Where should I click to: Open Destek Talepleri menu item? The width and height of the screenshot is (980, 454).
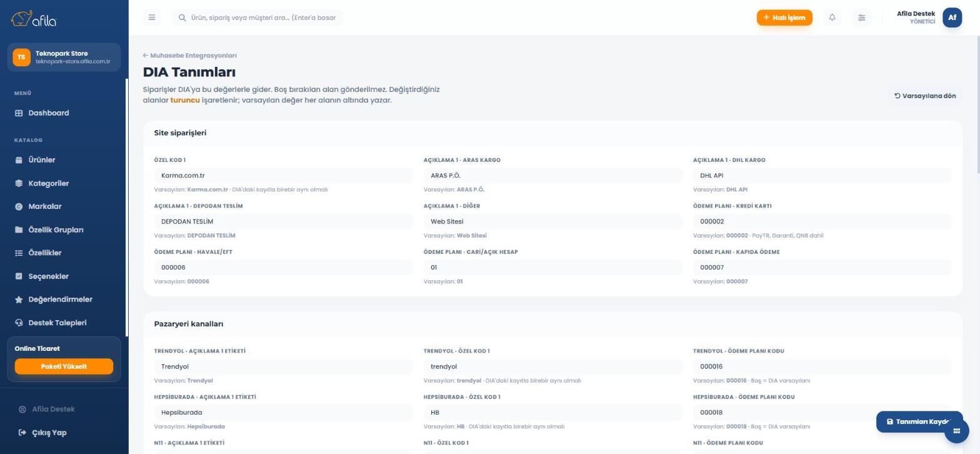coord(63,323)
